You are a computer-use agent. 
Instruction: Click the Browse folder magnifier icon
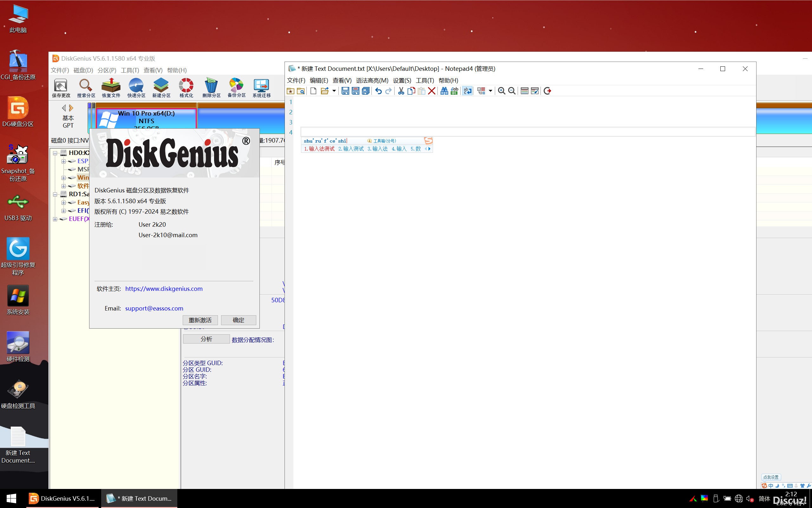tap(301, 91)
